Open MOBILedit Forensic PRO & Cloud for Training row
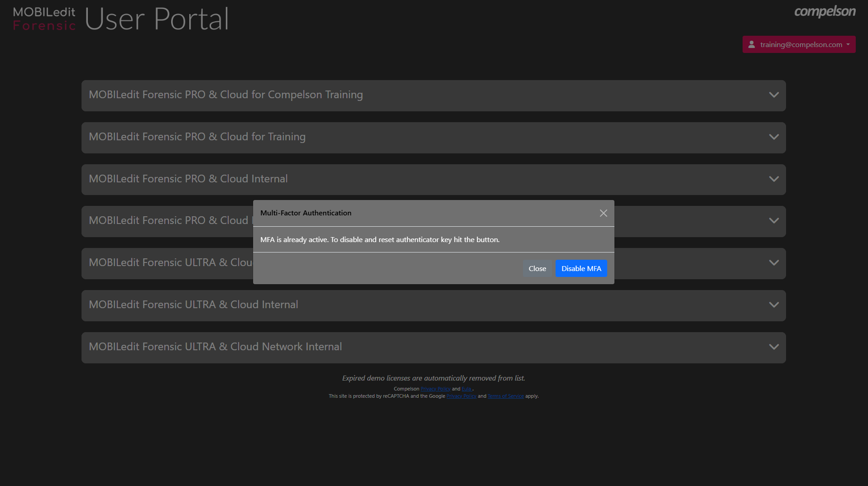The height and width of the screenshot is (486, 868). [197, 137]
